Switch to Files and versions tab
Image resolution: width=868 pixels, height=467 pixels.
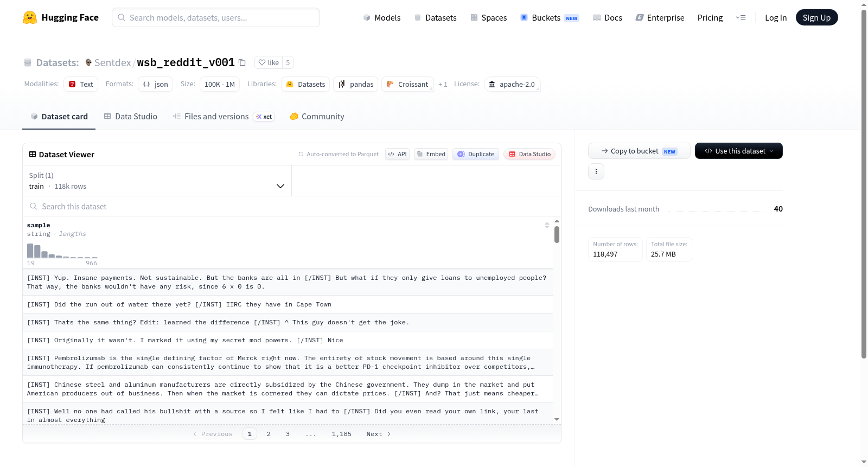click(224, 117)
